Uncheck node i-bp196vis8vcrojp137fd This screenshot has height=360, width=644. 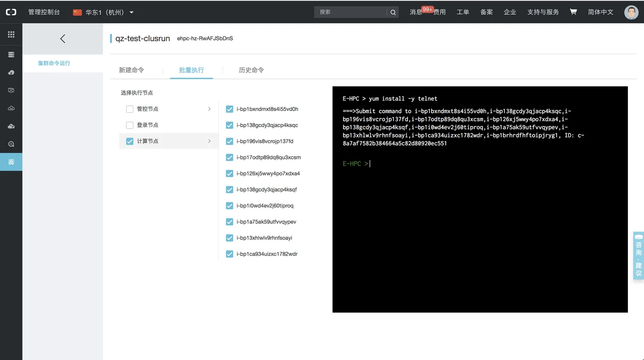230,141
